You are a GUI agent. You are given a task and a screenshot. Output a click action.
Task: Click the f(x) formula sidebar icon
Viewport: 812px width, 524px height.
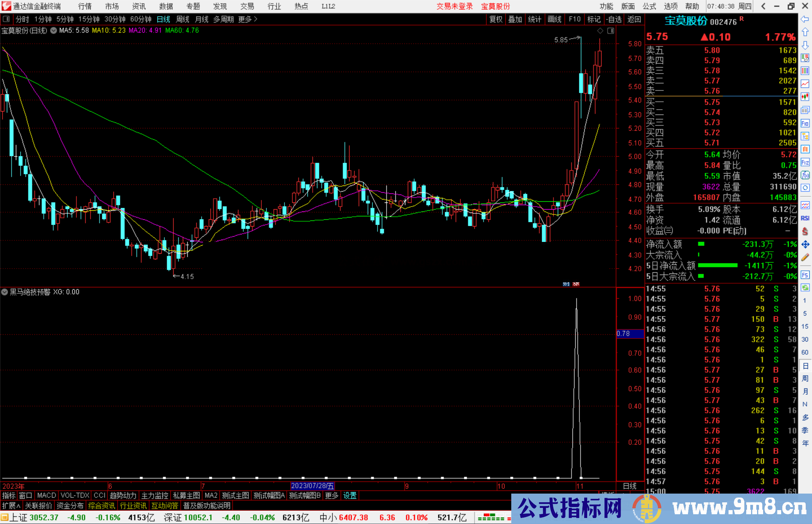pos(805,175)
